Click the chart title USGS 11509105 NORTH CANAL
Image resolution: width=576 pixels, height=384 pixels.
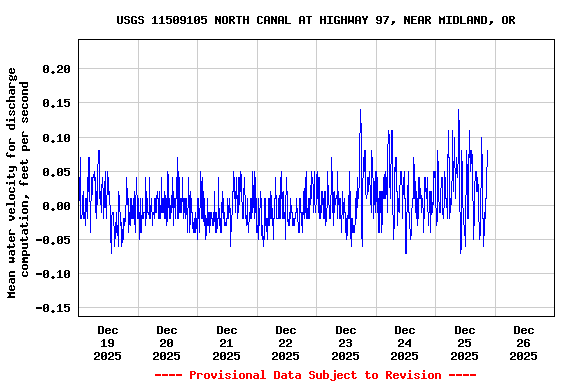316,20
